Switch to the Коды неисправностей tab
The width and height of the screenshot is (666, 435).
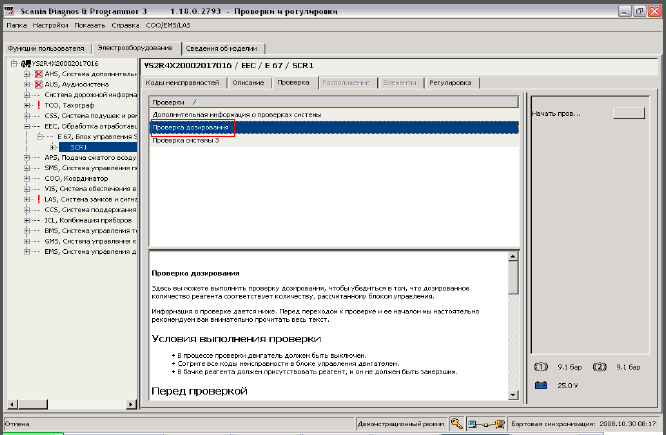point(183,82)
